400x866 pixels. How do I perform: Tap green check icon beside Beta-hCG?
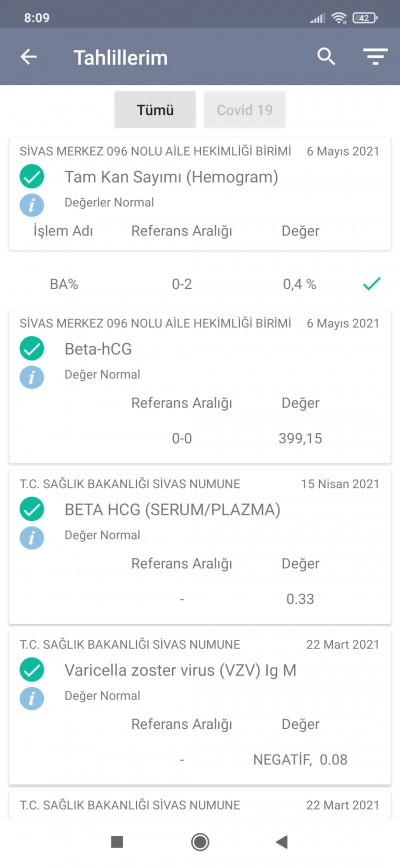(x=31, y=348)
